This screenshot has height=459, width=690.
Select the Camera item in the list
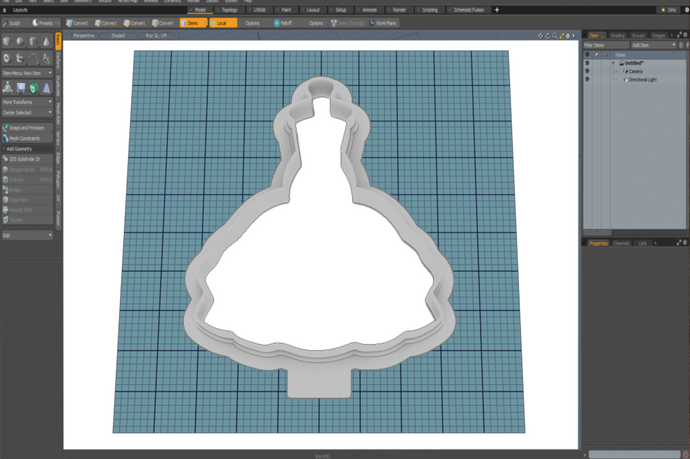pos(635,71)
